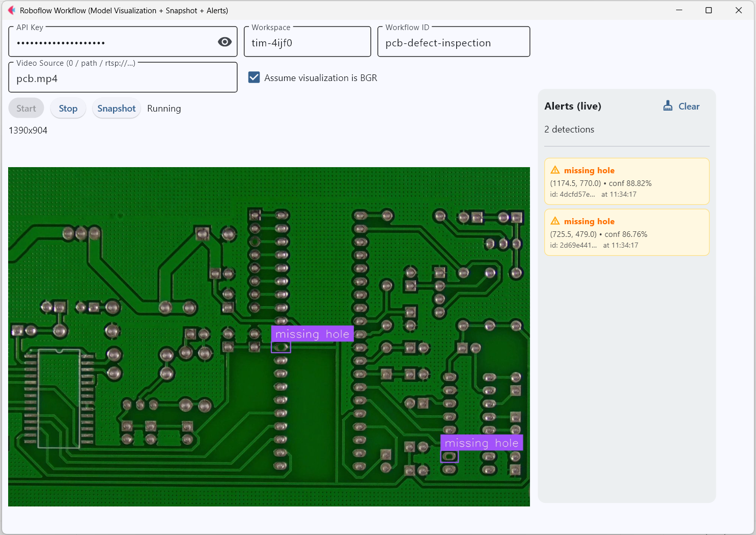Select the 86.76% confidence missing hole alert
756x535 pixels.
(626, 233)
